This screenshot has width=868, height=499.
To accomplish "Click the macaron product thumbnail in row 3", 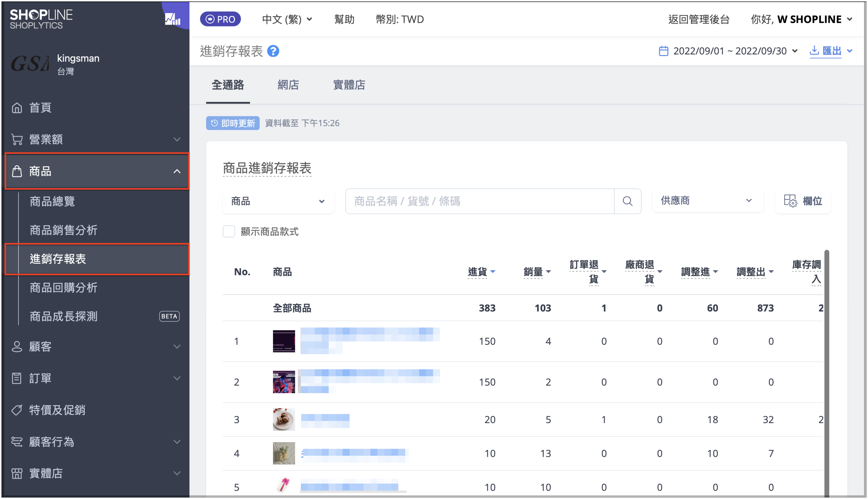I will click(284, 419).
